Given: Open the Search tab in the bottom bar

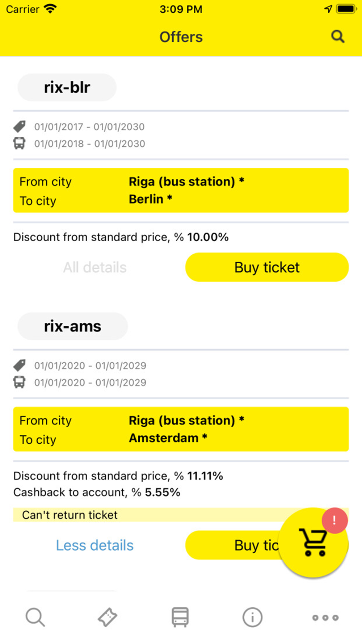Looking at the screenshot, I should 35,617.
